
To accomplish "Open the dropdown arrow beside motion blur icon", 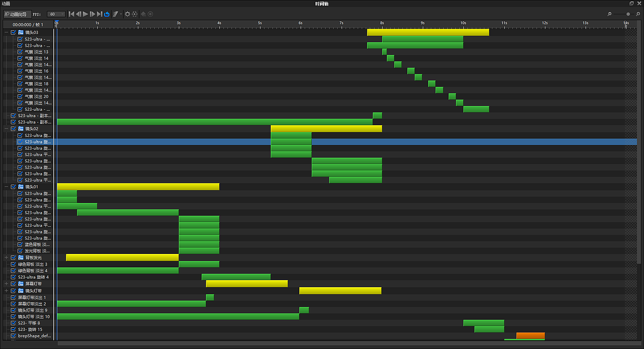I will pyautogui.click(x=121, y=14).
